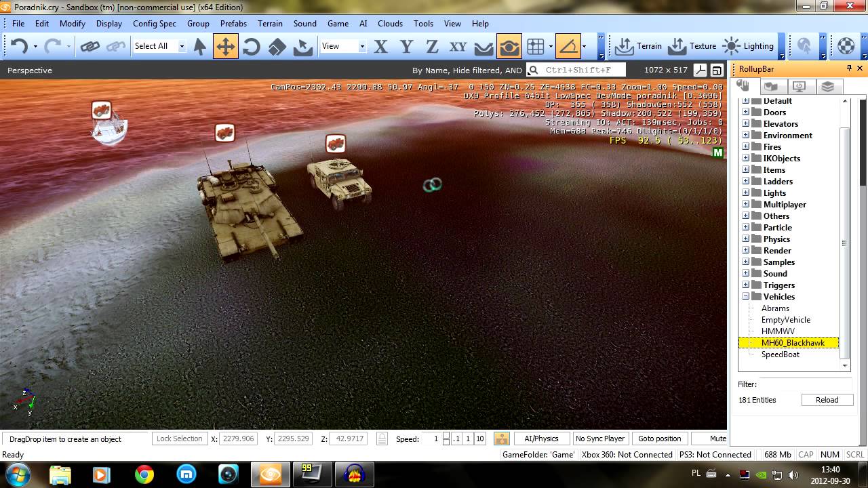Image resolution: width=868 pixels, height=488 pixels.
Task: Open the Config Spec menu
Action: 155,23
